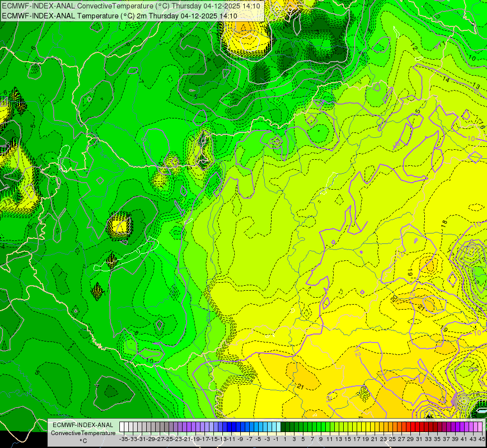Click legend scale value 11

click(x=330, y=439)
